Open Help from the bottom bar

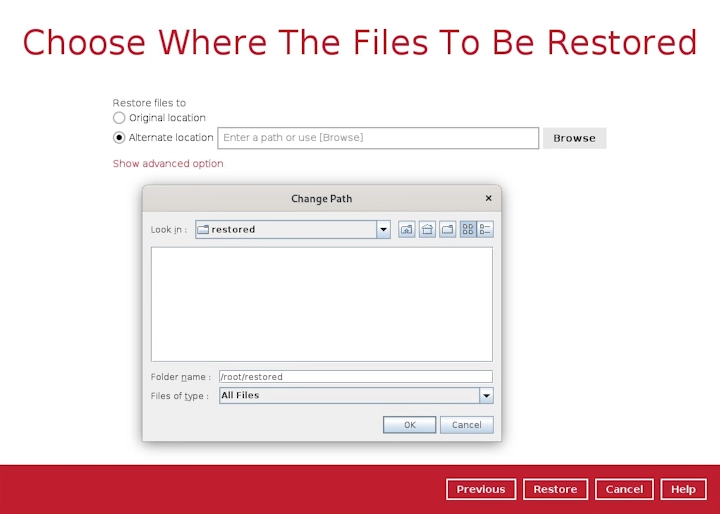683,489
